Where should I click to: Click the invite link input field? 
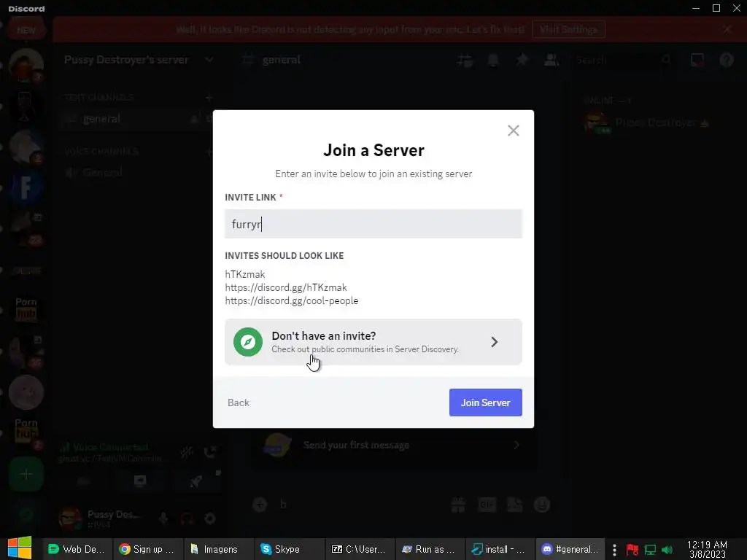click(x=373, y=224)
